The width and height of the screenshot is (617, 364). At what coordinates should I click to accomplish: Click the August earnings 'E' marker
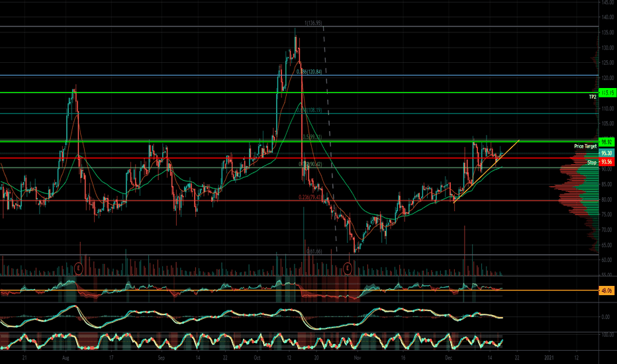point(79,269)
